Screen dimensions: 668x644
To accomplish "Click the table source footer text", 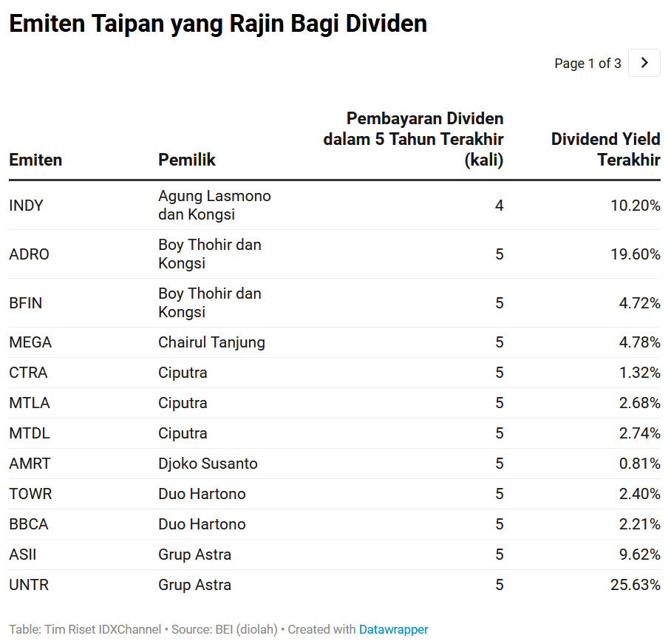I will (x=219, y=629).
